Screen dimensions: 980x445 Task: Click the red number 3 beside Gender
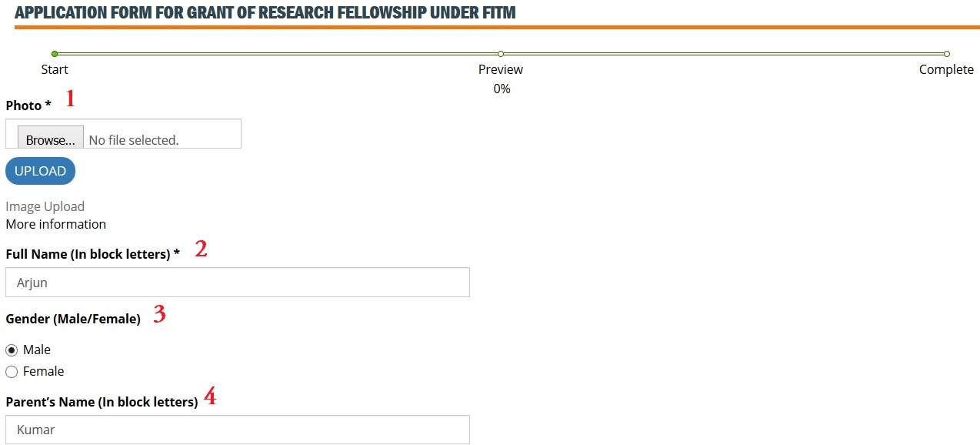159,314
